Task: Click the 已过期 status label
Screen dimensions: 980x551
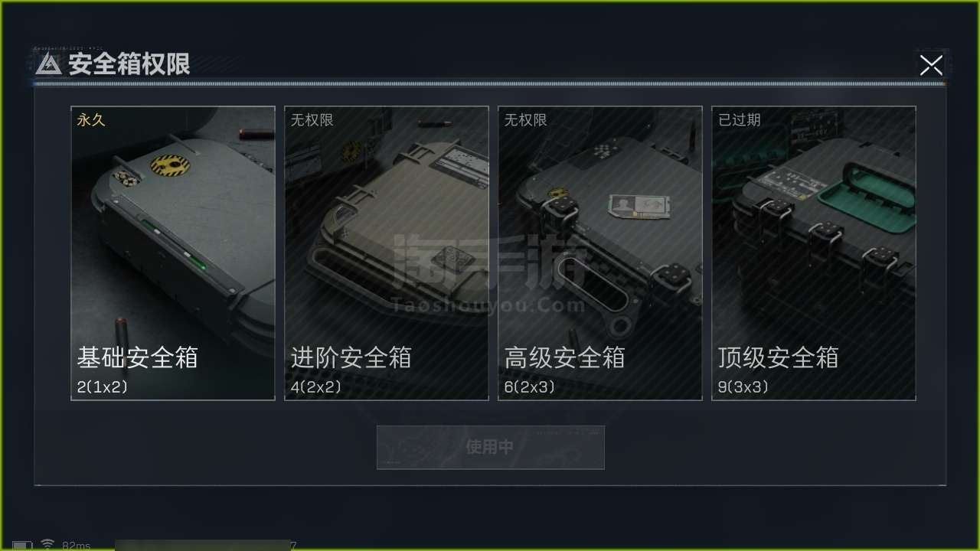Action: coord(740,120)
